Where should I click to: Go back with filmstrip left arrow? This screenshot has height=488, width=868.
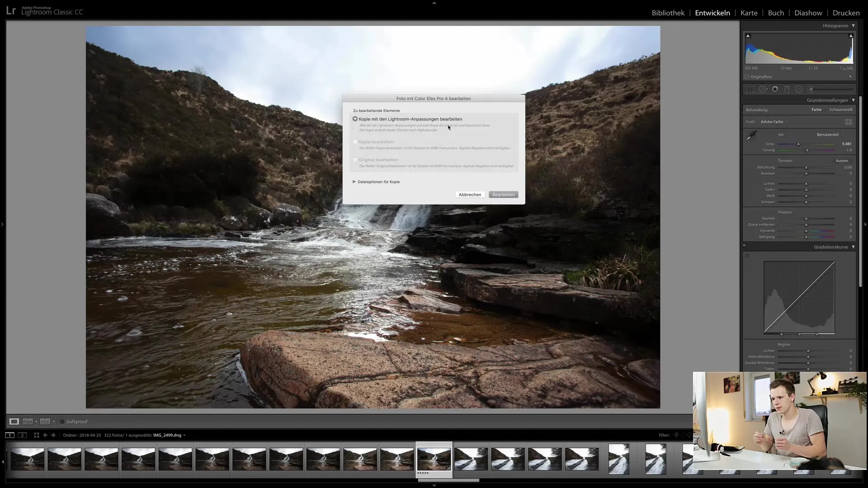pos(45,435)
